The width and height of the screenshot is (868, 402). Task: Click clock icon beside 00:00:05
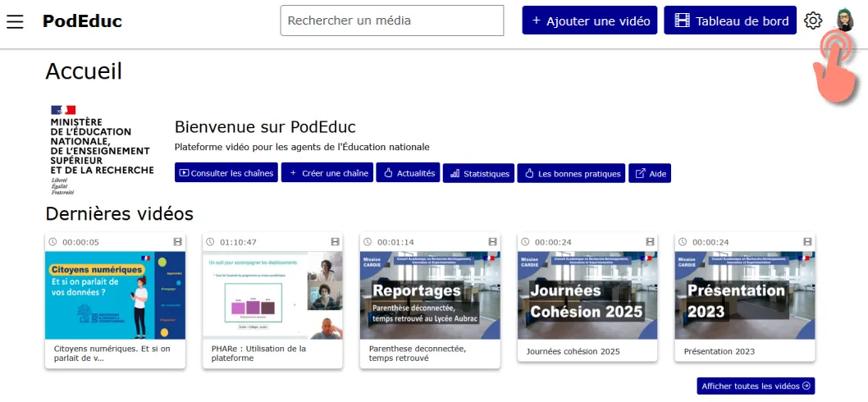tap(53, 242)
